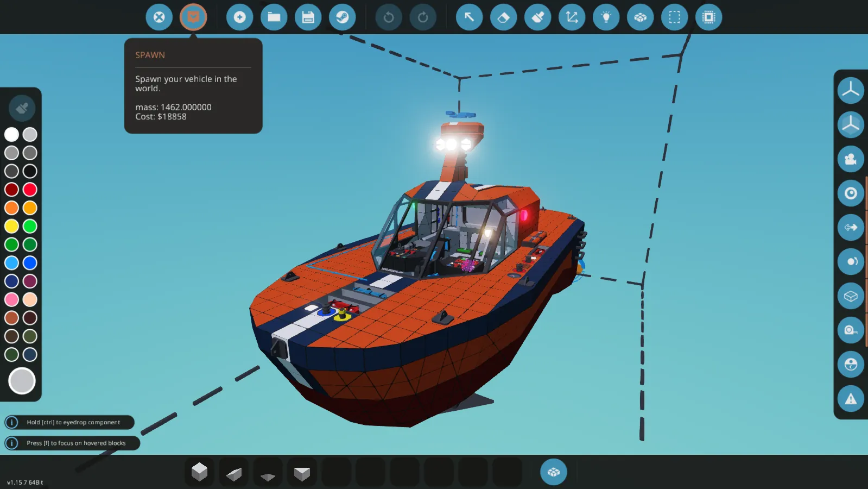The height and width of the screenshot is (489, 868).
Task: Toggle the lightbulb lighting button
Action: pos(606,17)
